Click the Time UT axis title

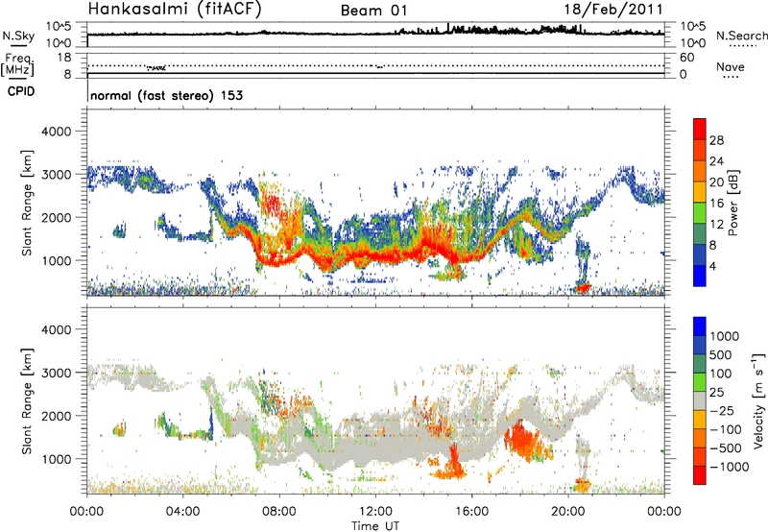[375, 526]
